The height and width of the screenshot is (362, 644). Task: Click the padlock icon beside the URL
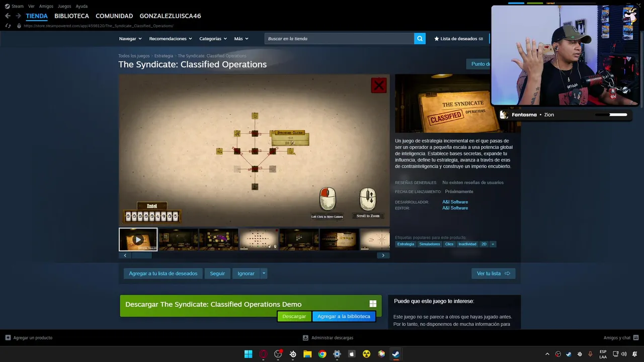coord(19,26)
